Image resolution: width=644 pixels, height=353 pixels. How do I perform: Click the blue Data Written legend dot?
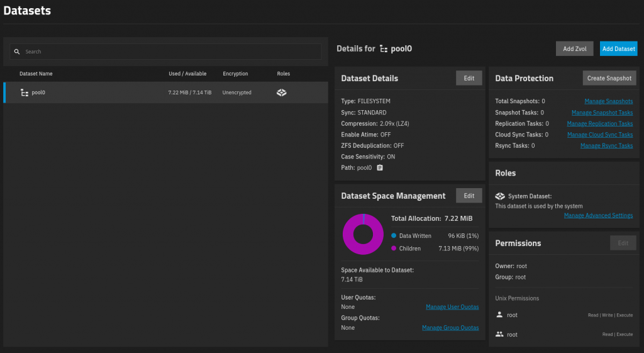(394, 236)
